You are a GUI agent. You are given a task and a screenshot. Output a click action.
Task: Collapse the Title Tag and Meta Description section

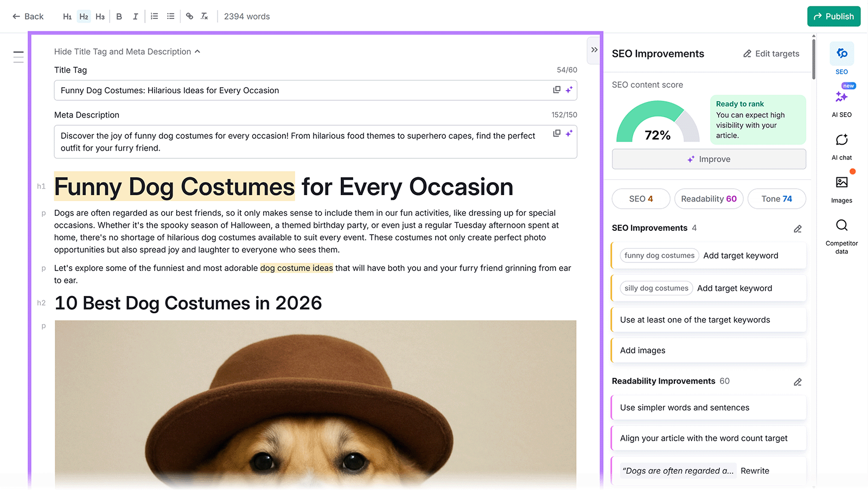pos(127,51)
